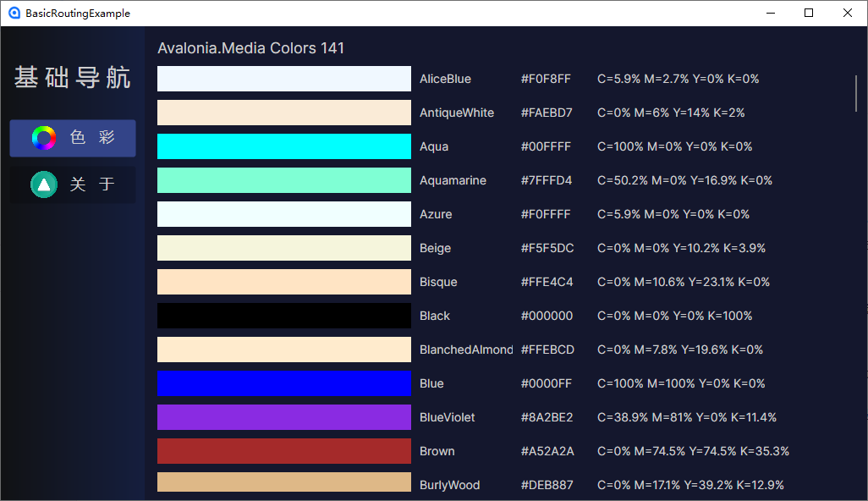Click the CMYK text 'C=0% M=74.5% Y=74.5% K=35.3%'
The image size is (868, 501).
693,451
